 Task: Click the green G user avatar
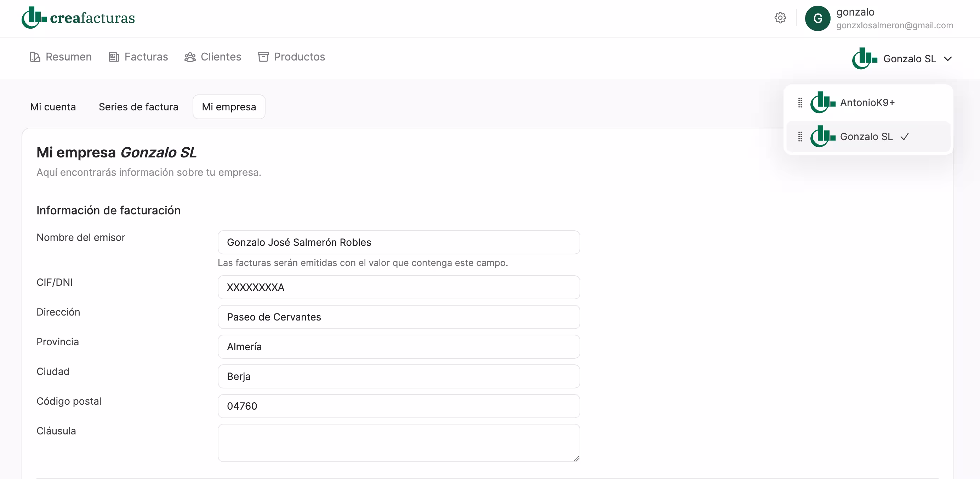click(817, 18)
